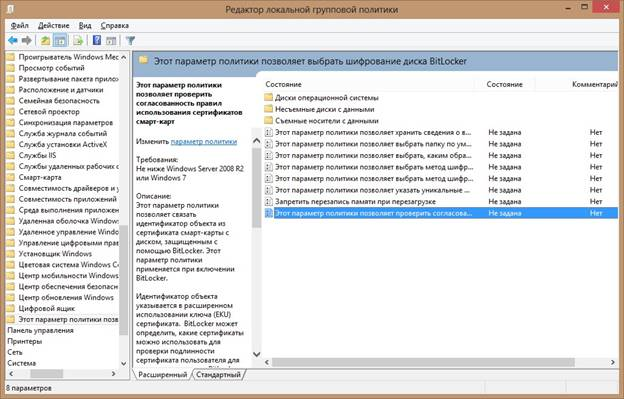Click the policy icon of хранить сведения row
This screenshot has width=624, height=399.
pos(269,132)
